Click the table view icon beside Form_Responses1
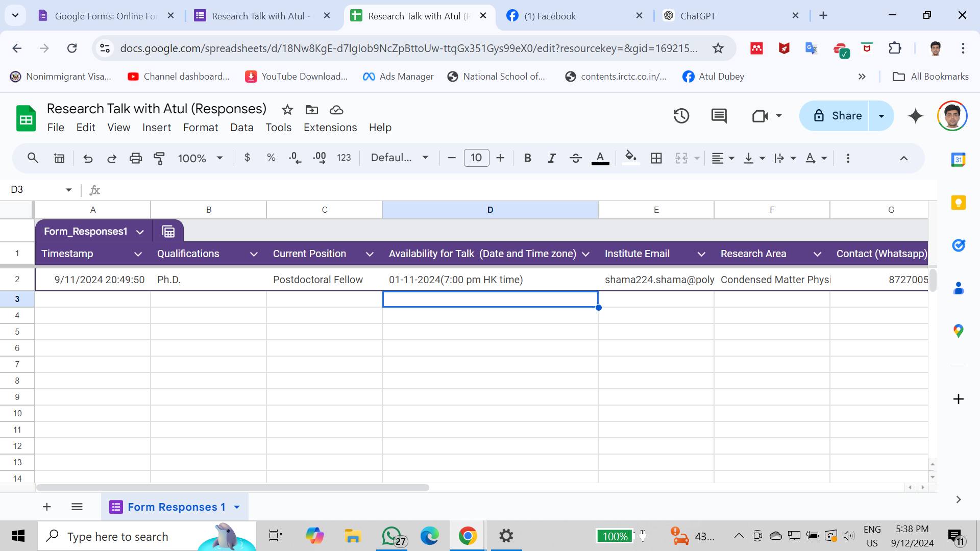 (x=168, y=232)
